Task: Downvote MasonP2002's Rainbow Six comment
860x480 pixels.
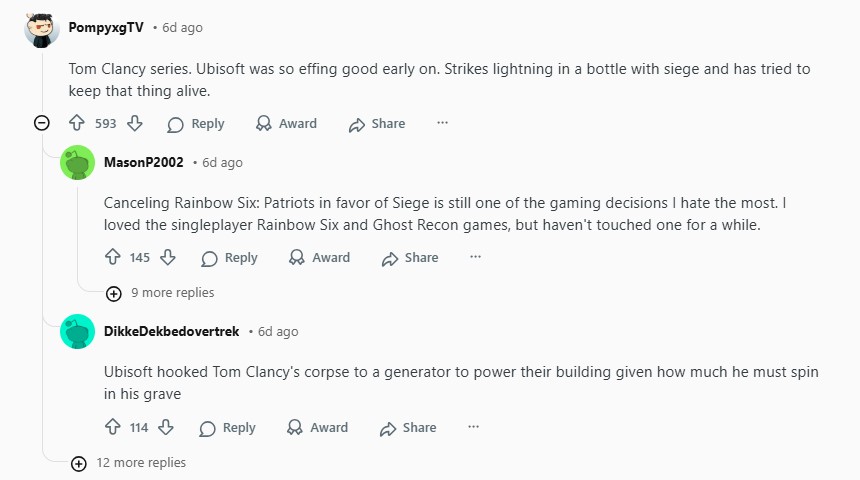Action: point(168,258)
